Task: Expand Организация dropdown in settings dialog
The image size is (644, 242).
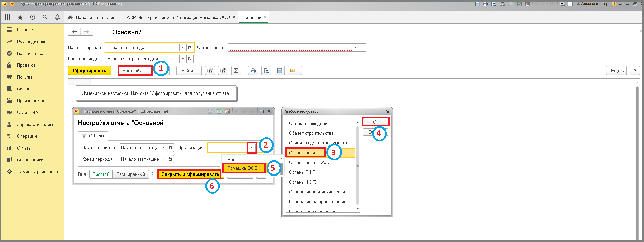Action: click(x=252, y=148)
